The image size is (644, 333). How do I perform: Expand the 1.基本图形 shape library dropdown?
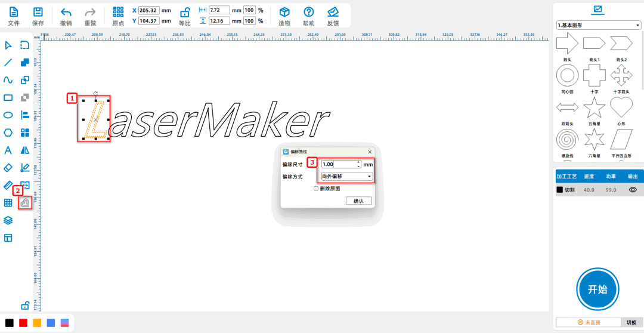coord(598,26)
